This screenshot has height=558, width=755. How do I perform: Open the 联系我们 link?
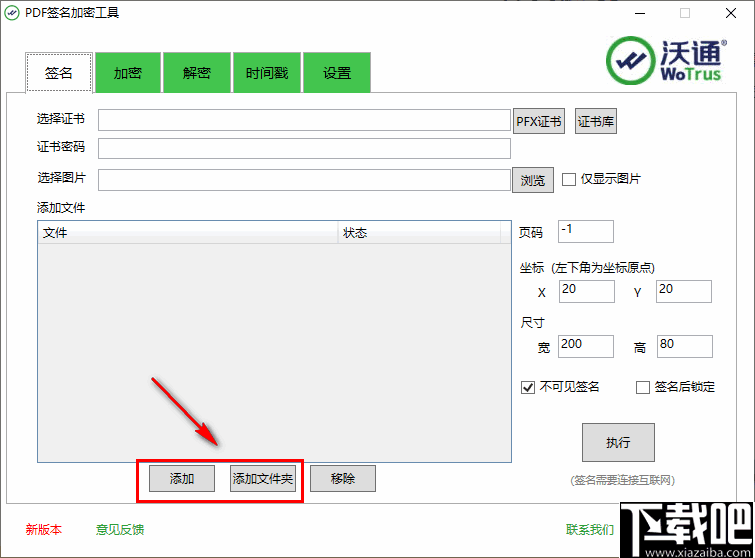pyautogui.click(x=590, y=530)
